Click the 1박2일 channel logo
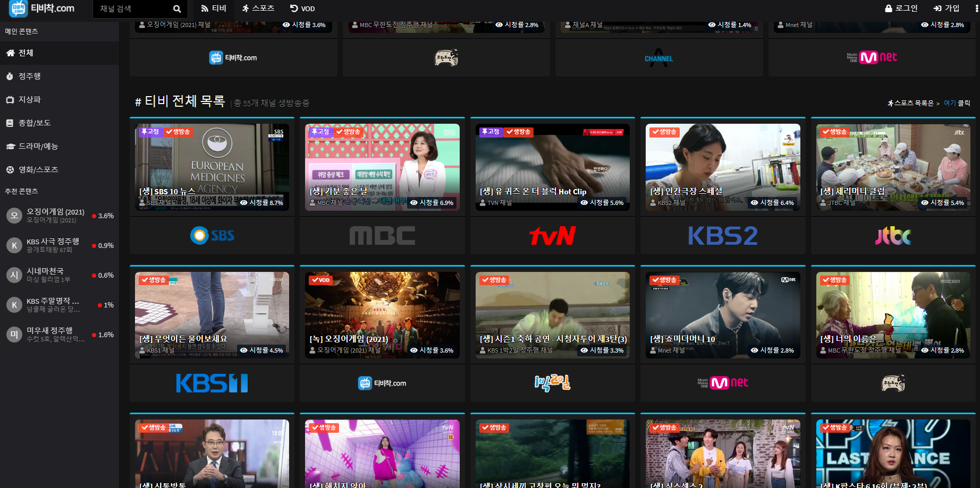This screenshot has width=980, height=488. click(x=552, y=383)
